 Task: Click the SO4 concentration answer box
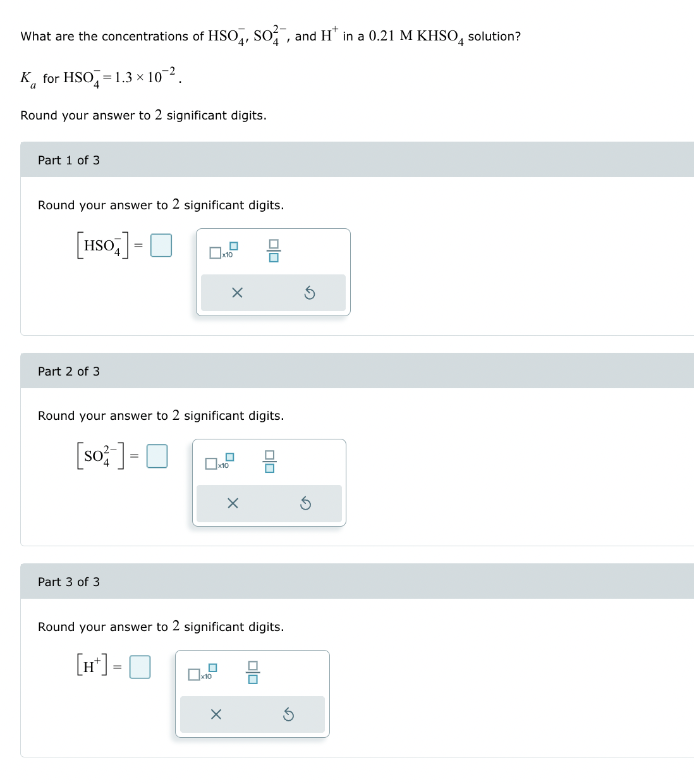157,456
